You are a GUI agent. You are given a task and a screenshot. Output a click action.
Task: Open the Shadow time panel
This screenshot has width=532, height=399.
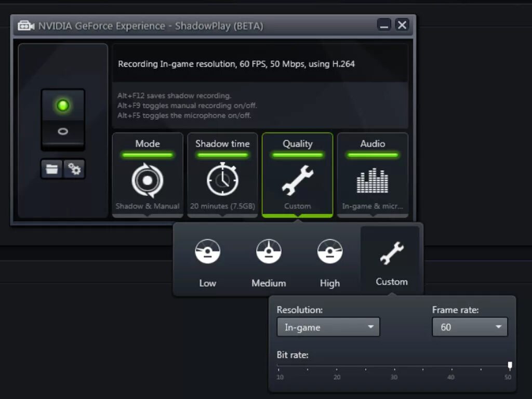pyautogui.click(x=222, y=175)
